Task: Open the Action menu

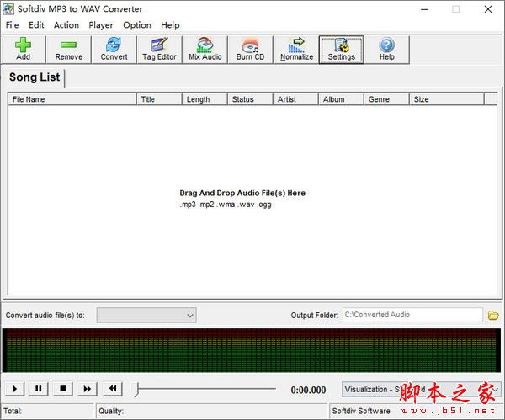Action: coord(66,25)
